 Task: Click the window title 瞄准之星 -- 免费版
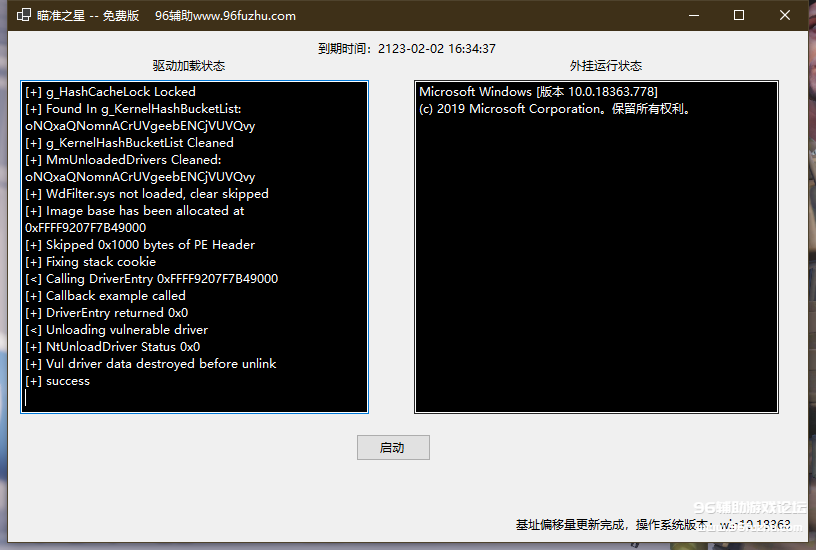[x=88, y=16]
